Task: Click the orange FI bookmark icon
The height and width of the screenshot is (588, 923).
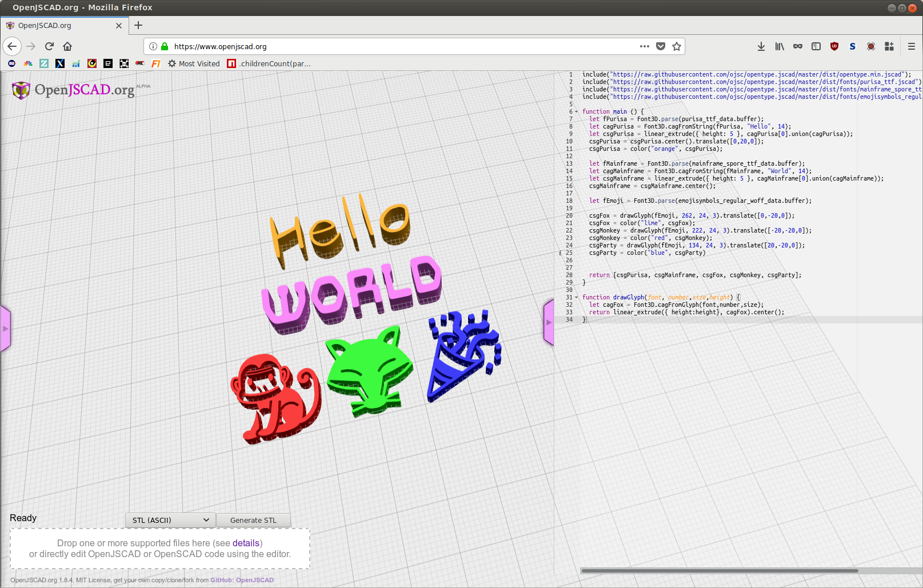Action: coord(156,63)
